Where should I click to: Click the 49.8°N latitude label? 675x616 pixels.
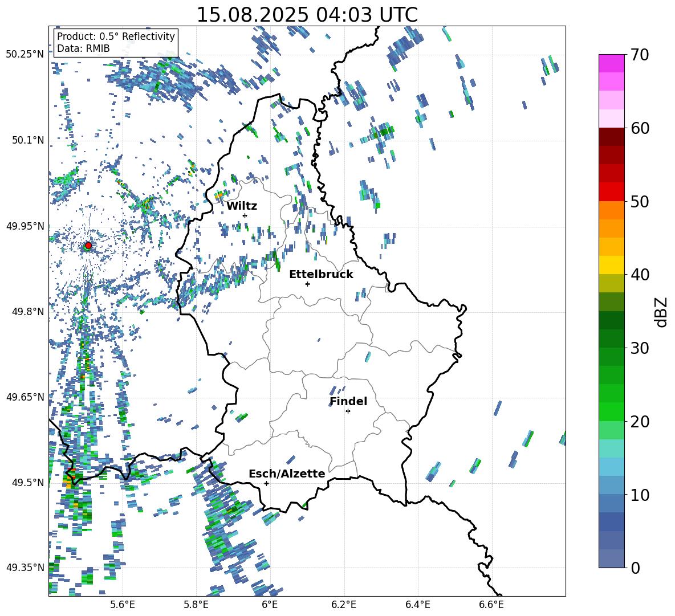pos(28,312)
